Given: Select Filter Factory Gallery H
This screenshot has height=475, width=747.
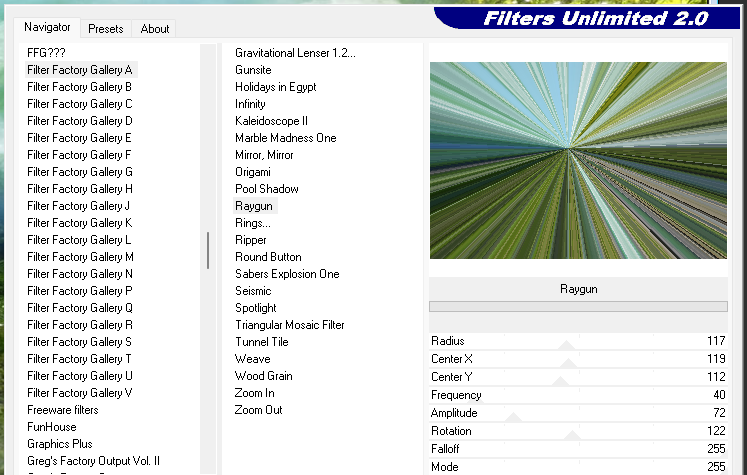Looking at the screenshot, I should click(80, 189).
